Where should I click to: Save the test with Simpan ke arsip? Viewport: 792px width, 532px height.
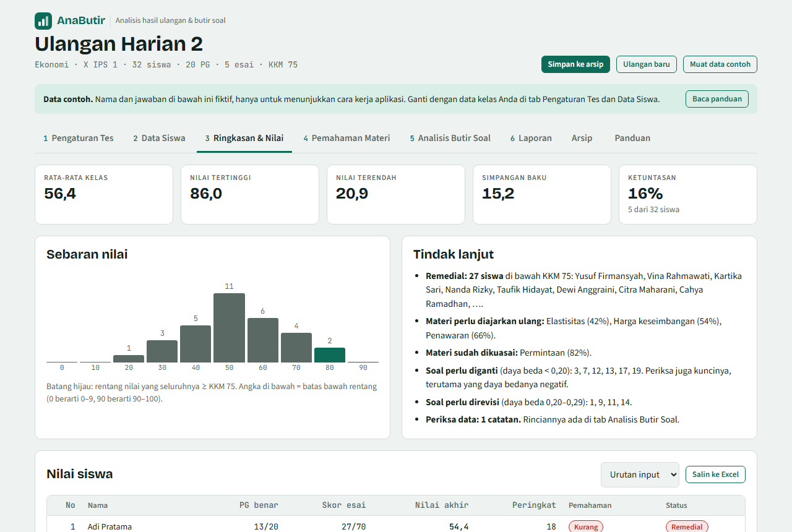tap(575, 64)
